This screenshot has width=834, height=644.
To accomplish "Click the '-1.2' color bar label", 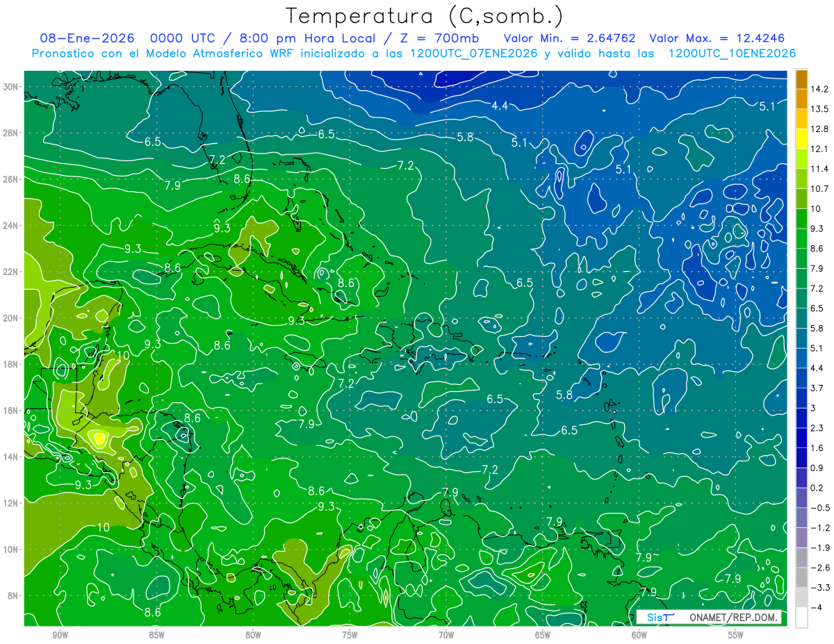I will (x=819, y=528).
